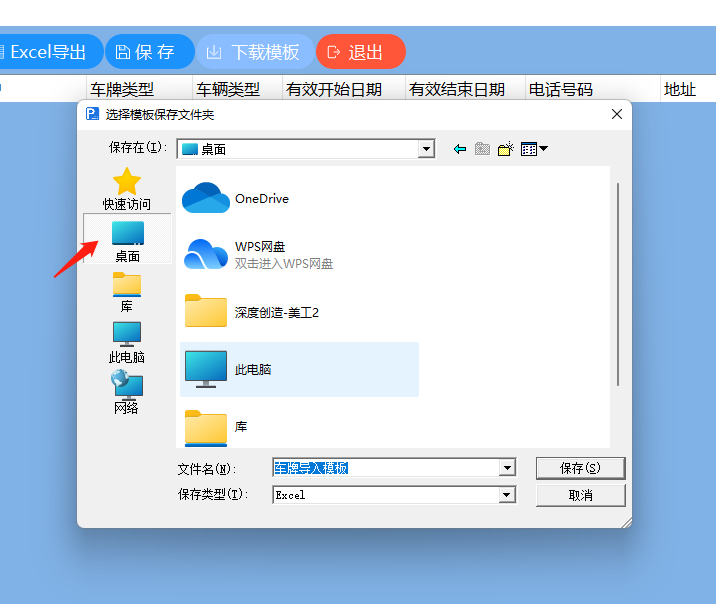Click the file name input field
716x604 pixels.
click(x=386, y=467)
